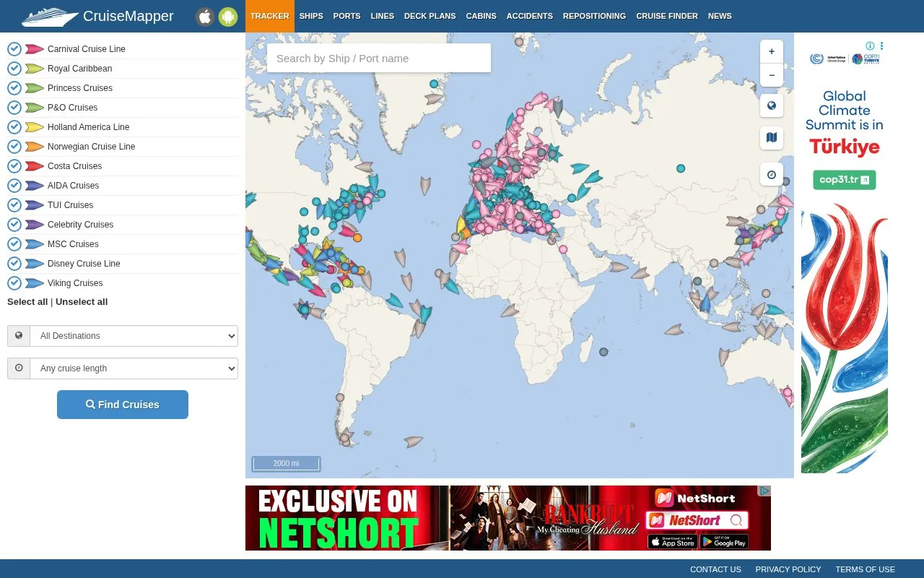Zoom out with the map minus button
Screen dimensions: 924x578
click(772, 75)
